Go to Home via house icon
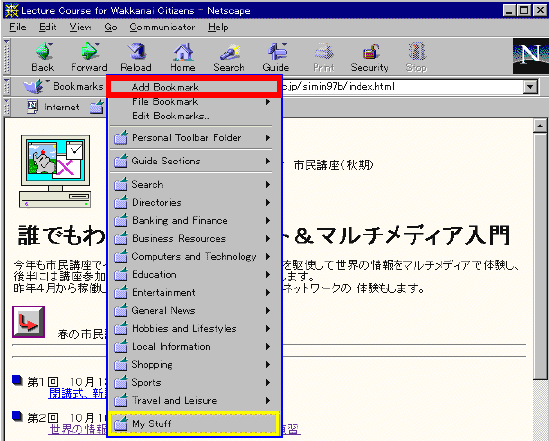The image size is (549, 441). pyautogui.click(x=183, y=57)
